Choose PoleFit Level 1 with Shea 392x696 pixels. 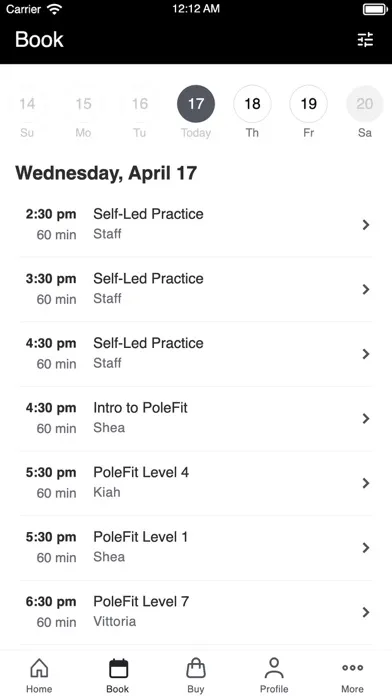pyautogui.click(x=196, y=547)
